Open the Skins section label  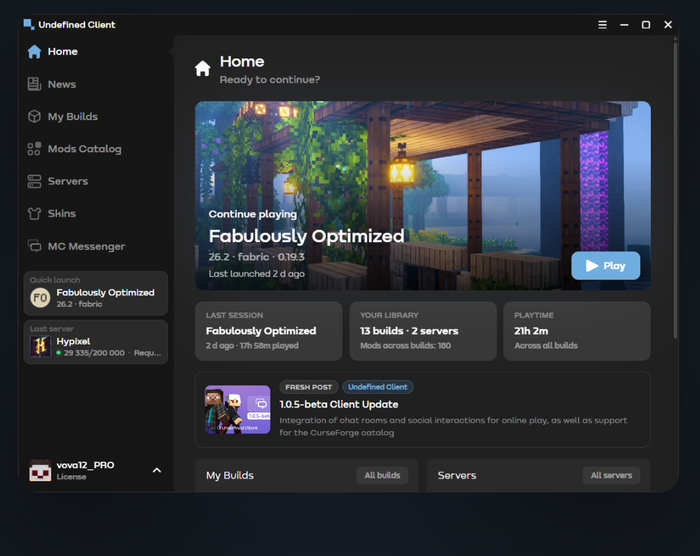[62, 213]
